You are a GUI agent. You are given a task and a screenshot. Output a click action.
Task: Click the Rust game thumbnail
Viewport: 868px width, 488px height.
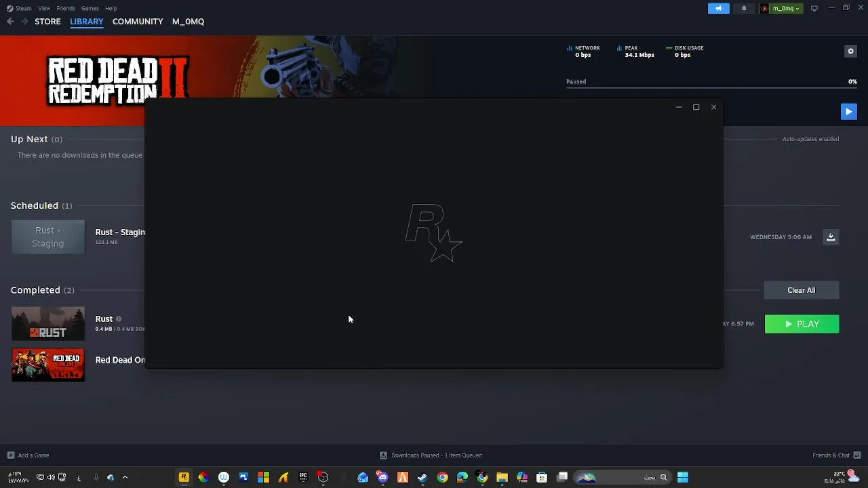point(48,323)
